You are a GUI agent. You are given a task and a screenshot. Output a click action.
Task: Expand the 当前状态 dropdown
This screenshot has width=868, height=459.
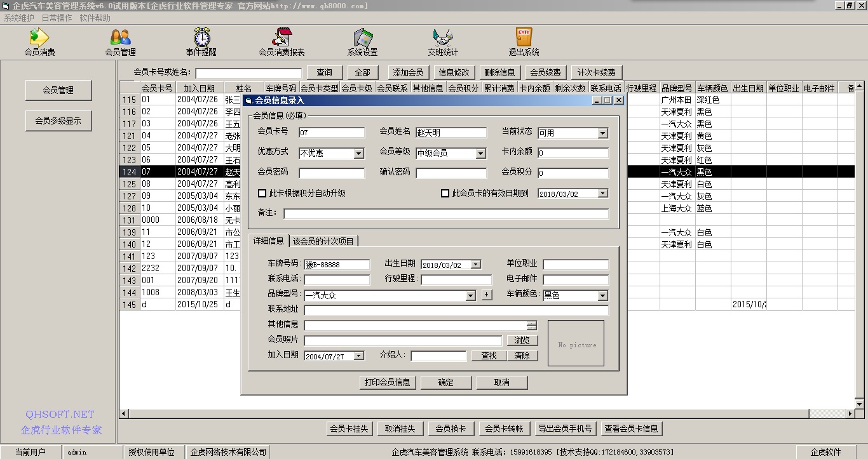coord(602,133)
